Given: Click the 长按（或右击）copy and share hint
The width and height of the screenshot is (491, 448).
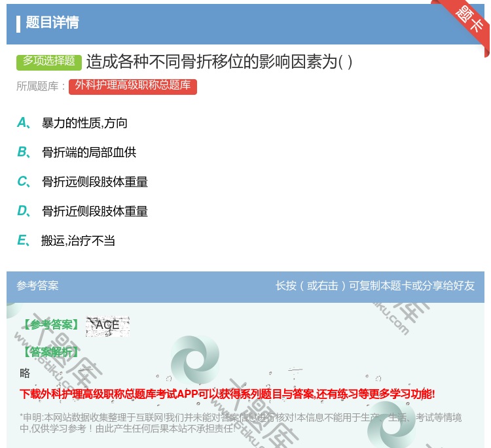Looking at the screenshot, I should [x=375, y=286].
